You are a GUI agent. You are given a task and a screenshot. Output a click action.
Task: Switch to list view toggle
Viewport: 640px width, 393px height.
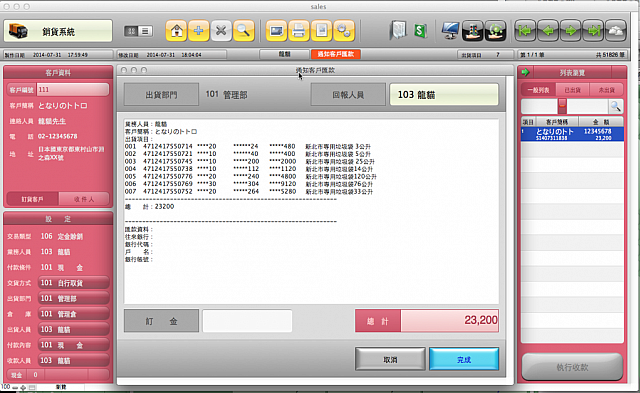click(x=145, y=31)
